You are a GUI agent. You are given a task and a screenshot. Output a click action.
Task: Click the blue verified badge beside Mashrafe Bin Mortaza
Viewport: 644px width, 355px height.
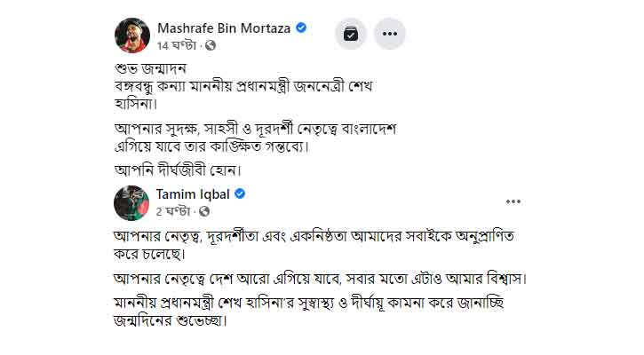tap(301, 28)
